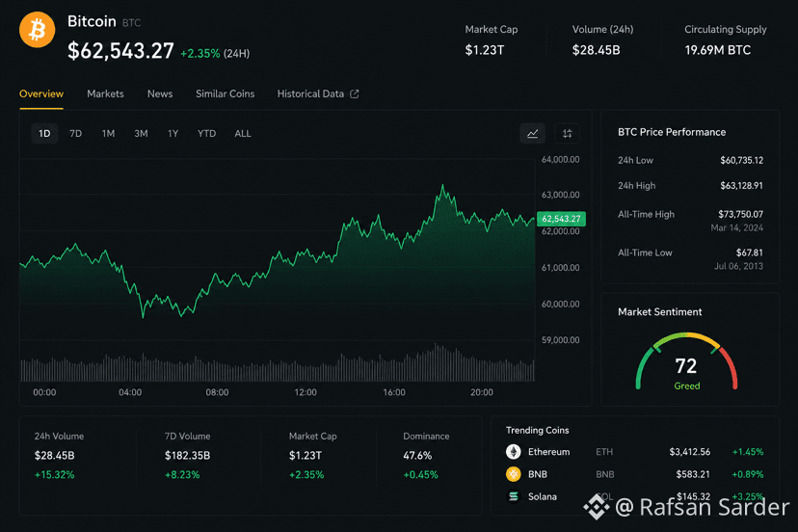
Task: Open the News tab
Action: [x=160, y=94]
